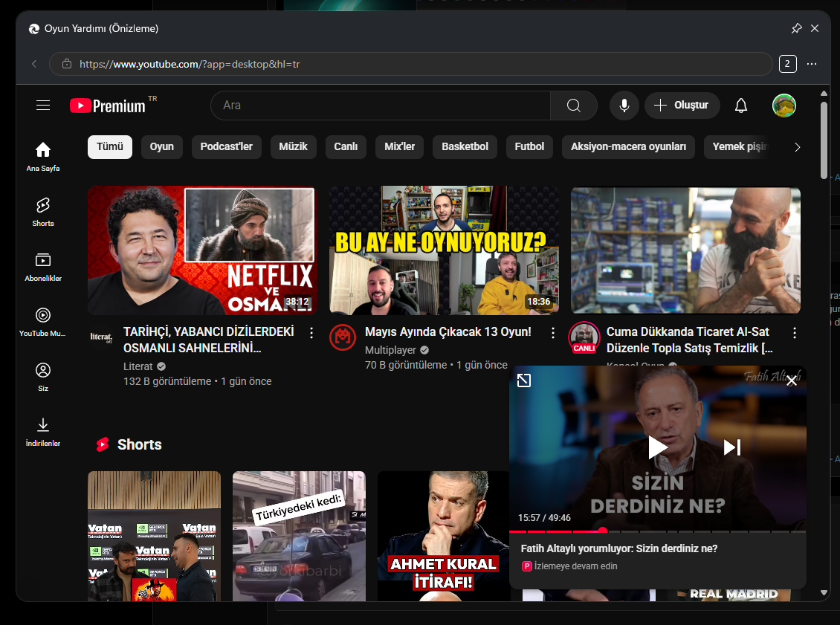This screenshot has height=625, width=840.
Task: Click the page vertical scrollbar thumb
Action: (824, 140)
